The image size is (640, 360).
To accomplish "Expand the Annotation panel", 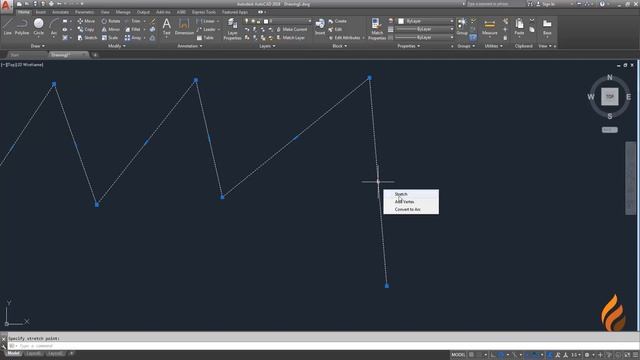I will click(190, 46).
